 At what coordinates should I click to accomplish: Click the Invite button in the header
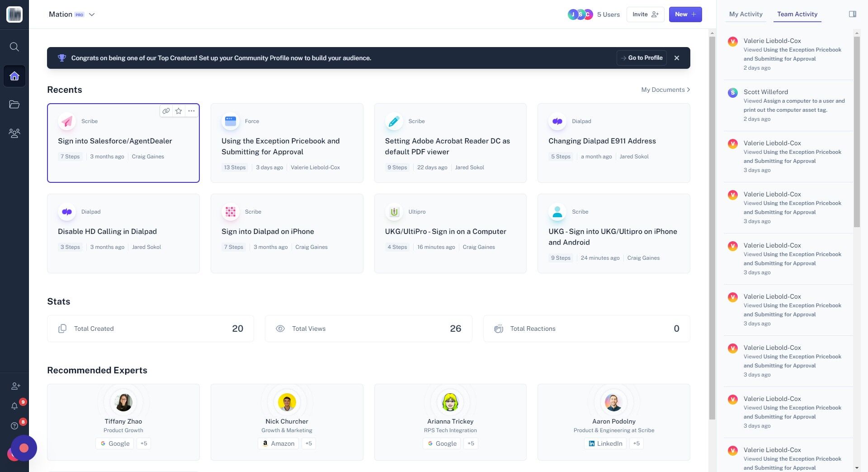[x=645, y=14]
